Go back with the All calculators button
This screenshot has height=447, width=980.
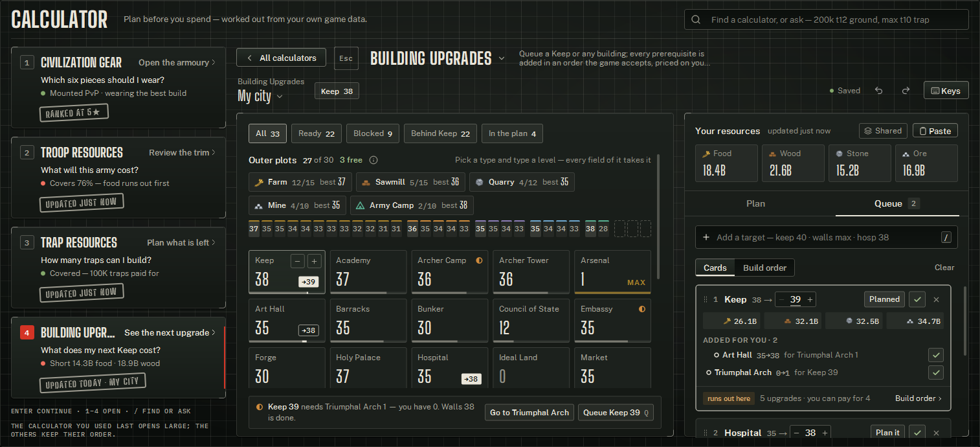[282, 58]
